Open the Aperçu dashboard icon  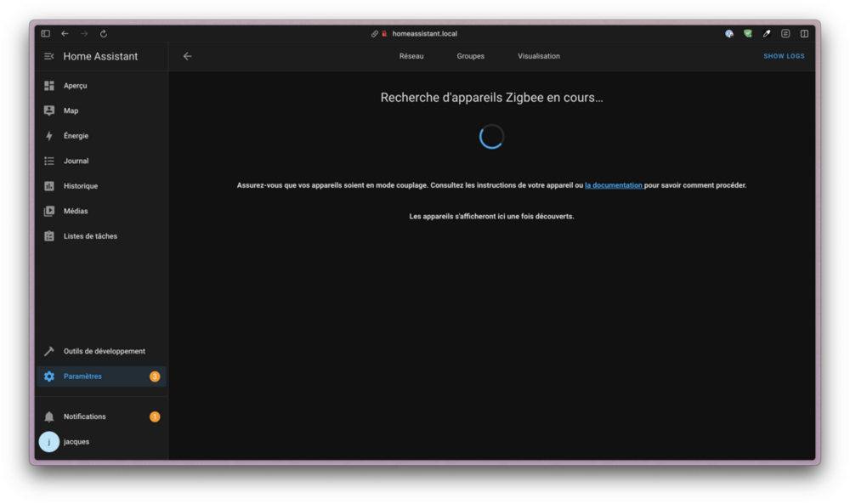point(49,86)
